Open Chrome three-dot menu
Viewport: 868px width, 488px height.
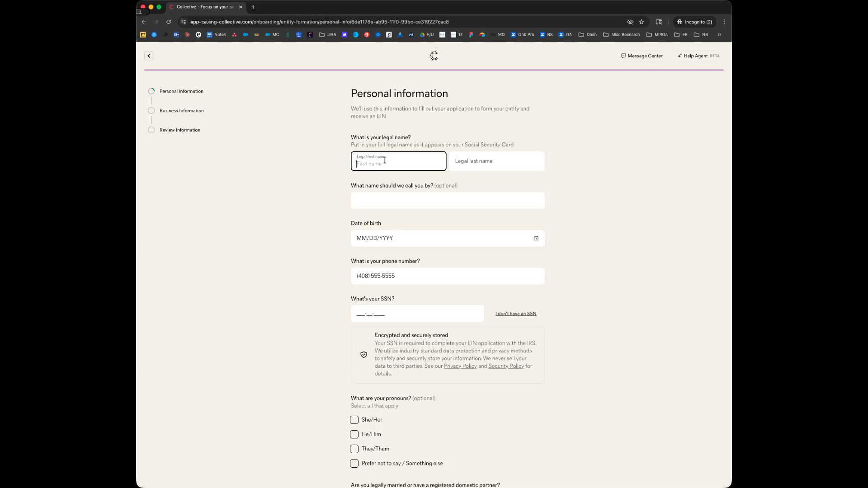click(x=724, y=22)
